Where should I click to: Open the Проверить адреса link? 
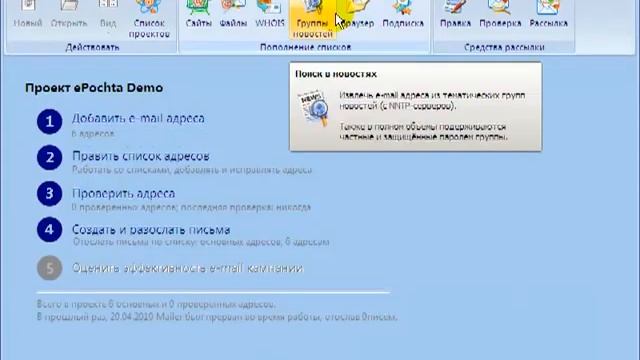tap(124, 193)
